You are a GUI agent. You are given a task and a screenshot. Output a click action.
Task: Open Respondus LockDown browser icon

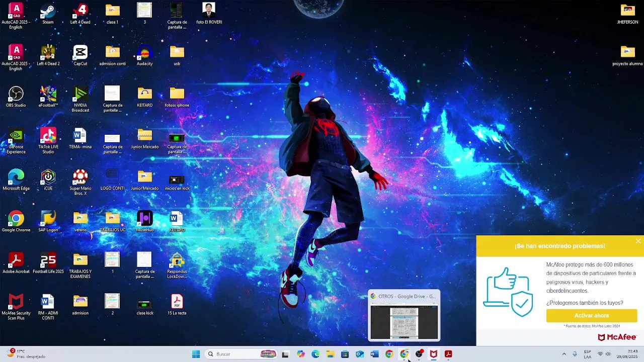coord(177,265)
